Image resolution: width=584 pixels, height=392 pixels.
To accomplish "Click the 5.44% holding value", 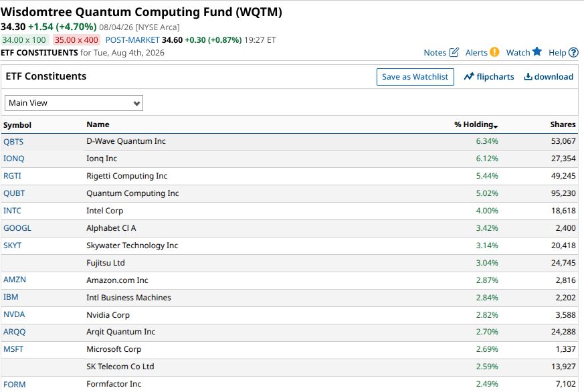I will coord(487,176).
